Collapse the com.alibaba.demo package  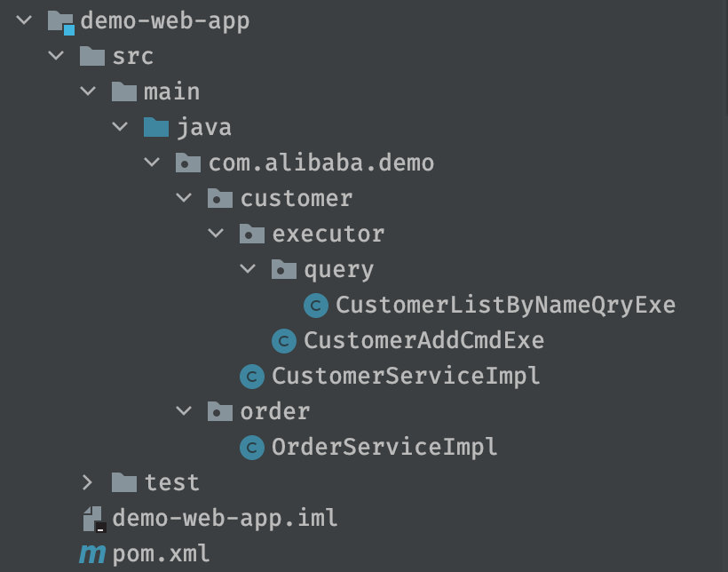152,163
